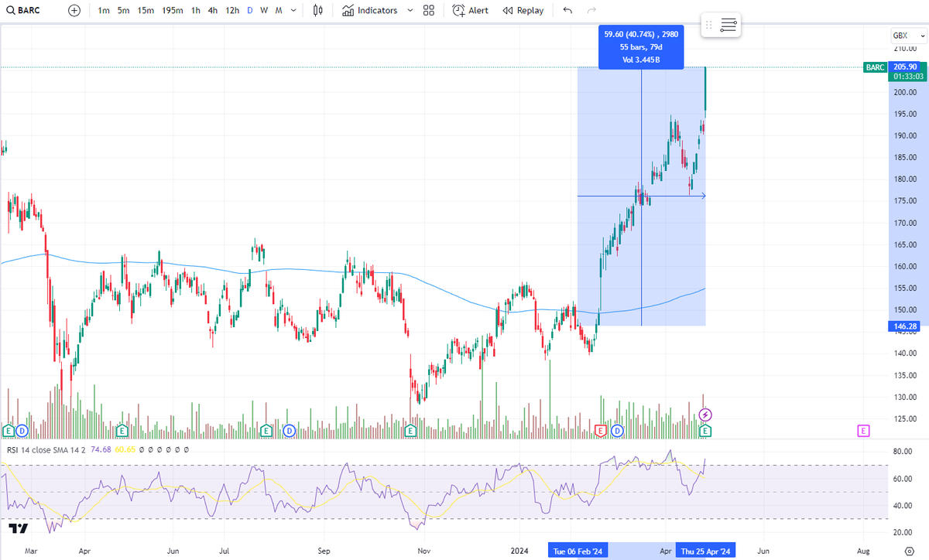Click the compare or add symbol plus icon
929x560 pixels.
click(74, 11)
